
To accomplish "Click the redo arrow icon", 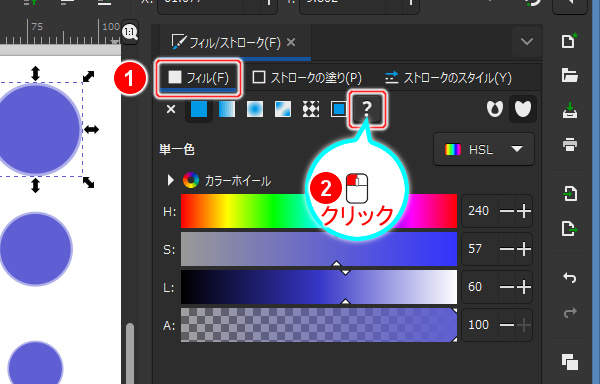I will click(x=569, y=312).
